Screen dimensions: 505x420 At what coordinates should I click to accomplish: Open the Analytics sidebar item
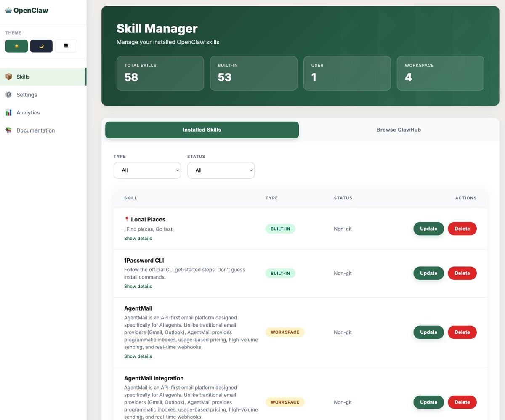coord(43,112)
